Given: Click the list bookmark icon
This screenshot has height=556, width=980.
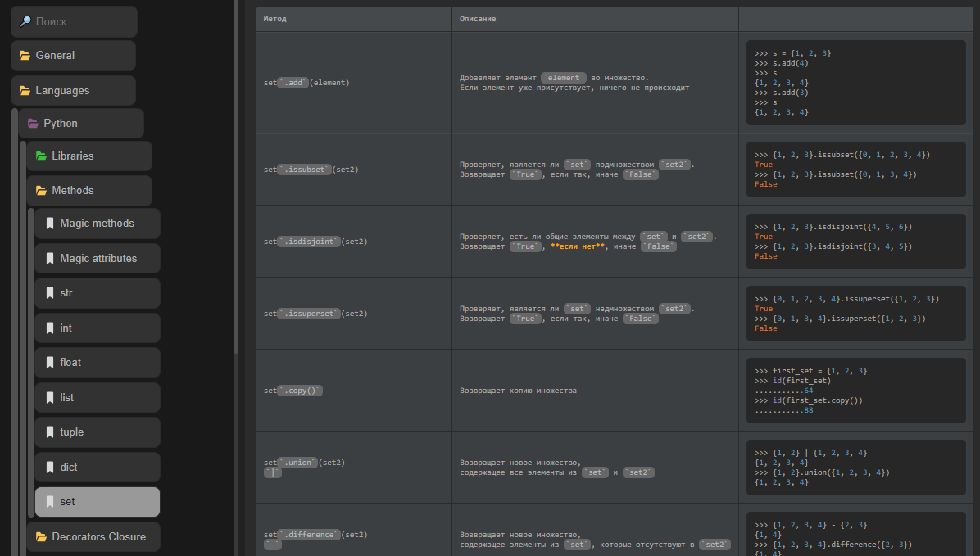Looking at the screenshot, I should click(x=50, y=397).
